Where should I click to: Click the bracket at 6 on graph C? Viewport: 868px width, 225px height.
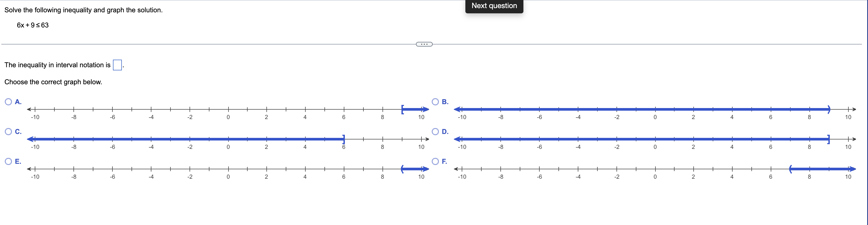[x=343, y=139]
